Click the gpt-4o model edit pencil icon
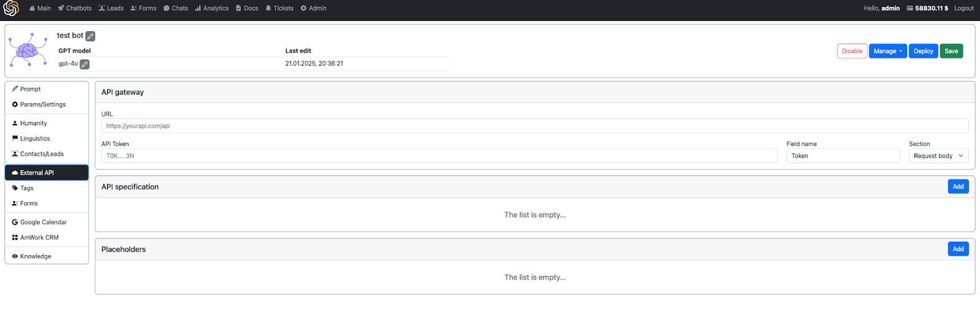 tap(85, 64)
